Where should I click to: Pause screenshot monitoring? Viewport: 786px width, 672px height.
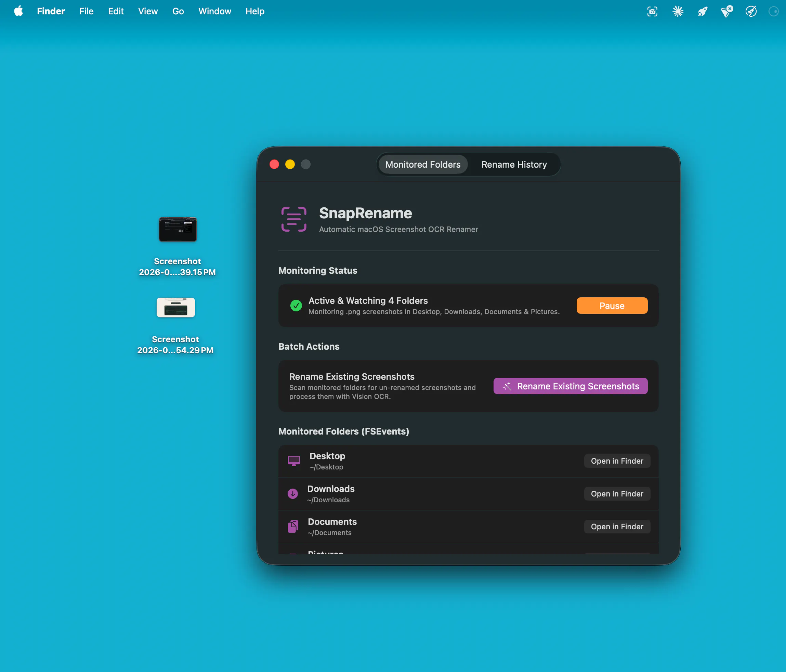[612, 306]
